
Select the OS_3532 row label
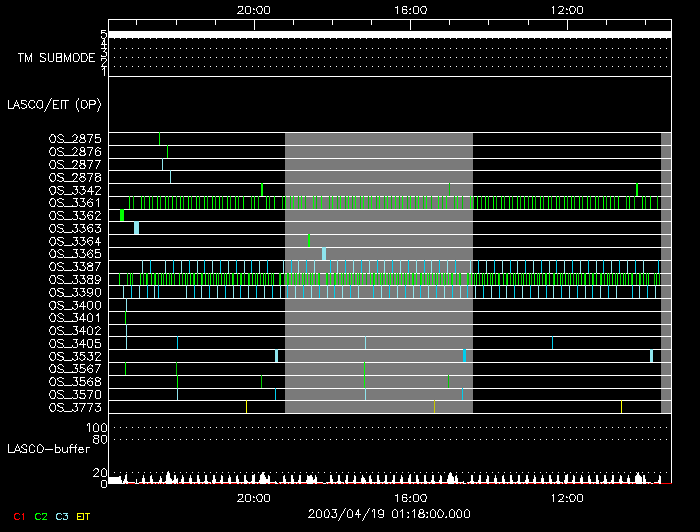click(75, 357)
